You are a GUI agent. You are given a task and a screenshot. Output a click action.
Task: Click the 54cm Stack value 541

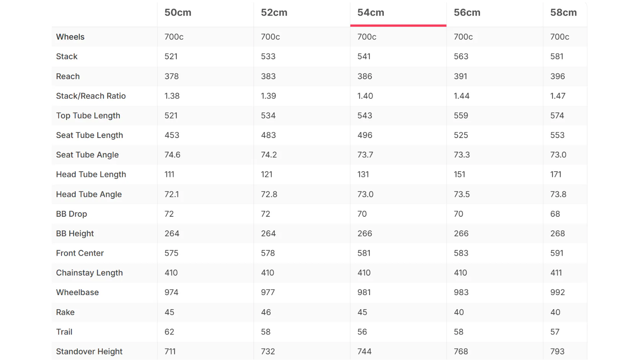point(364,57)
